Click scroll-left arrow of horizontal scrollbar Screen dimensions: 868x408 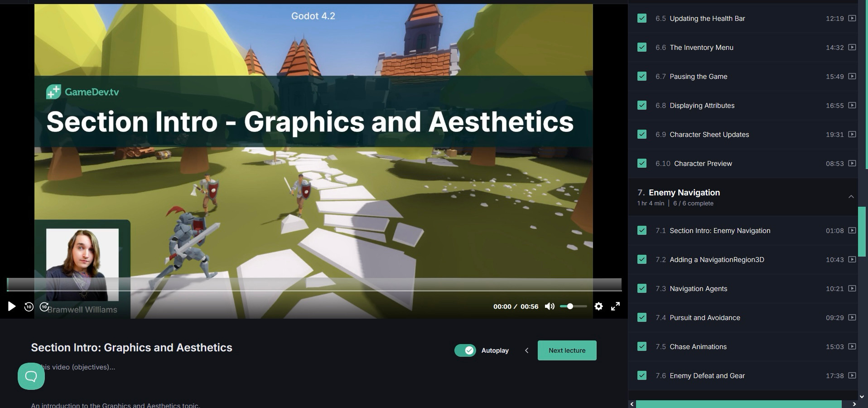632,404
